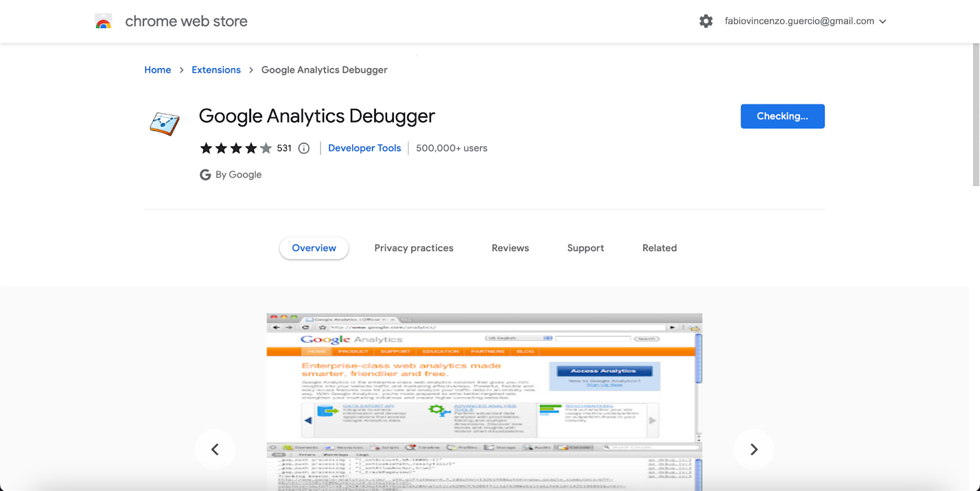Click the star rating icons
Screen dimensions: 980x491
(236, 148)
